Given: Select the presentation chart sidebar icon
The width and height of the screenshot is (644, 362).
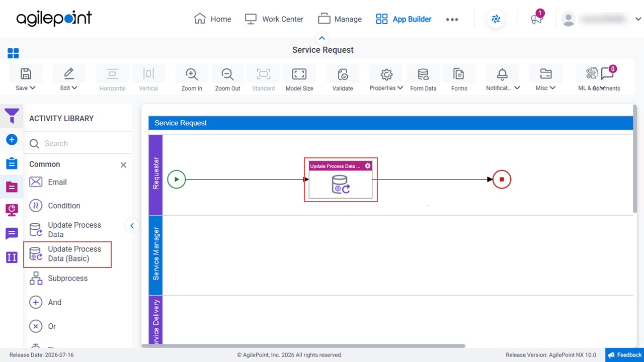Looking at the screenshot, I should (12, 210).
